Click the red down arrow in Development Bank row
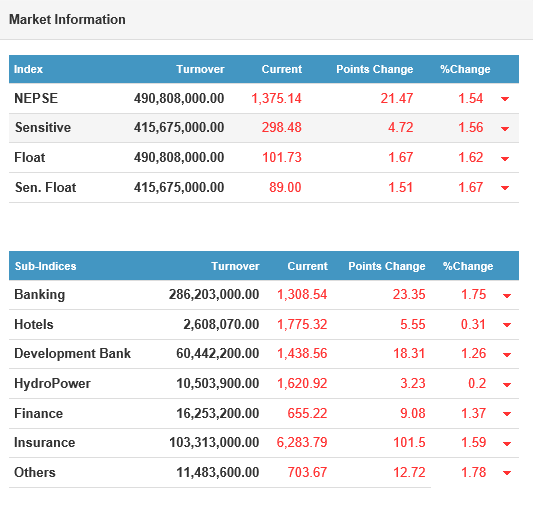Screen dimensions: 533x518 tap(507, 355)
